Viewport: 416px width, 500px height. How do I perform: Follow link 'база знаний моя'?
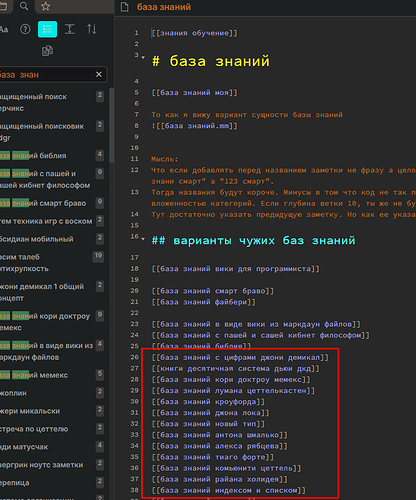coord(194,93)
